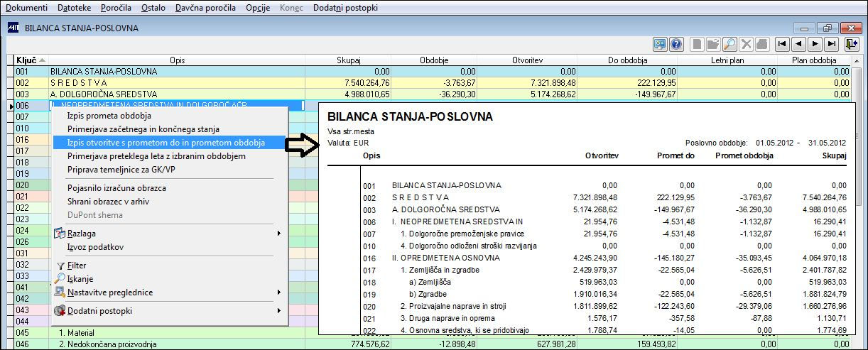The image size is (868, 350).
Task: Go to next record
Action: click(815, 44)
